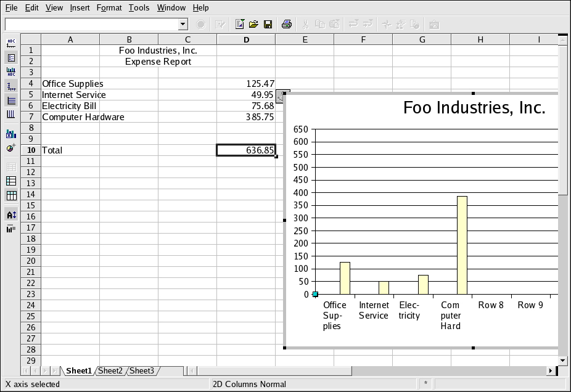The width and height of the screenshot is (571, 392).
Task: Click inside the URL input field
Action: click(x=91, y=25)
